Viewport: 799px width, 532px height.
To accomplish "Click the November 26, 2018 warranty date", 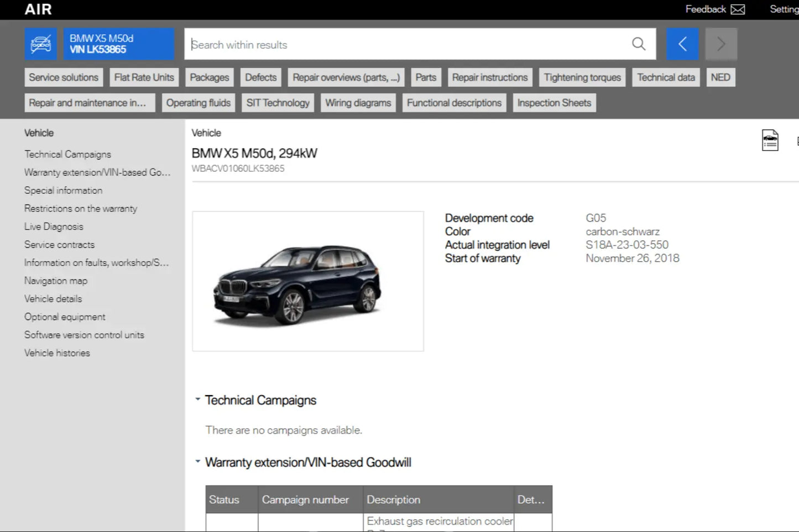I will 633,258.
